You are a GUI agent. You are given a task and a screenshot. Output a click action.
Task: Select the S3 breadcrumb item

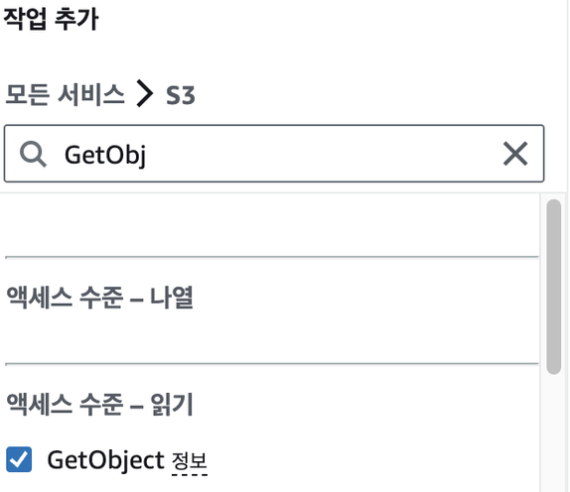tap(181, 95)
